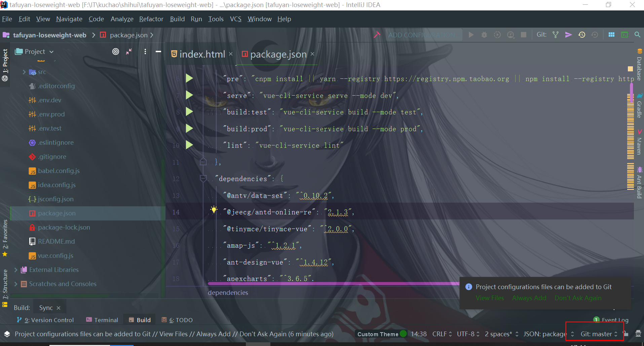Viewport: 644px width, 346px height.
Task: Run the 'build:prod' script gutter arrow
Action: pyautogui.click(x=189, y=129)
